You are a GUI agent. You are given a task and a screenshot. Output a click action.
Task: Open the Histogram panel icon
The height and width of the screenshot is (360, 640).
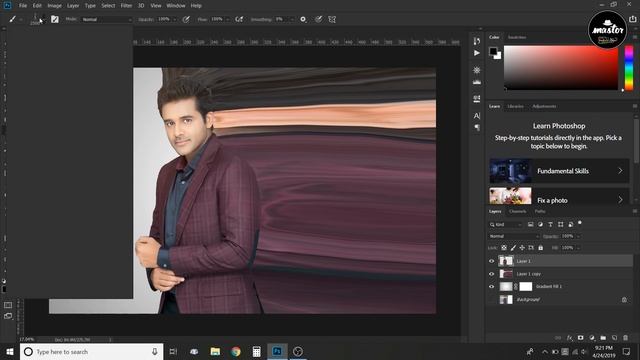click(x=476, y=82)
